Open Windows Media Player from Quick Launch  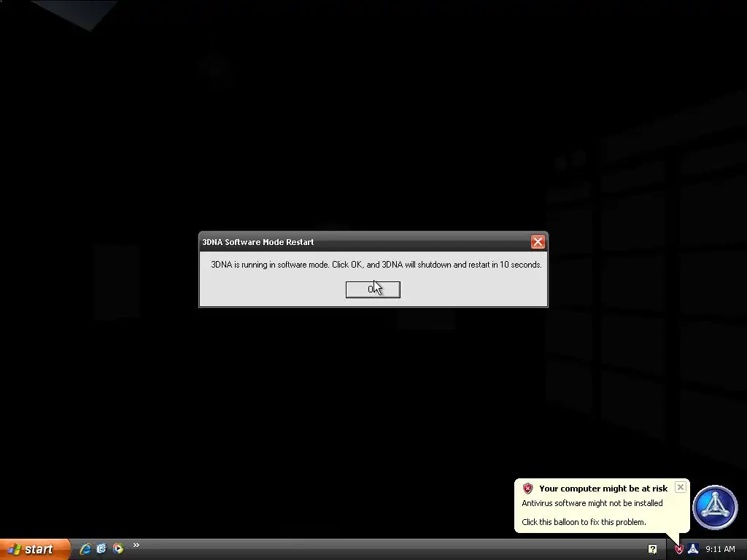(118, 549)
